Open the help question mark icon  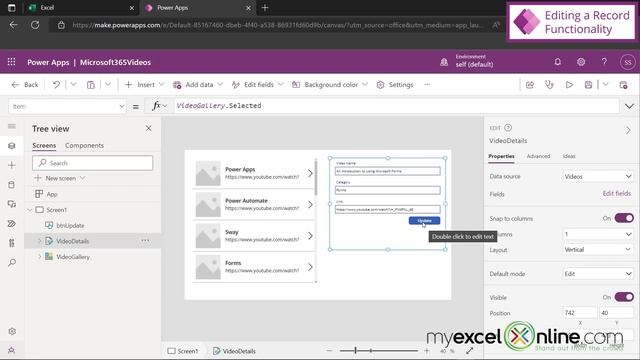click(x=604, y=62)
